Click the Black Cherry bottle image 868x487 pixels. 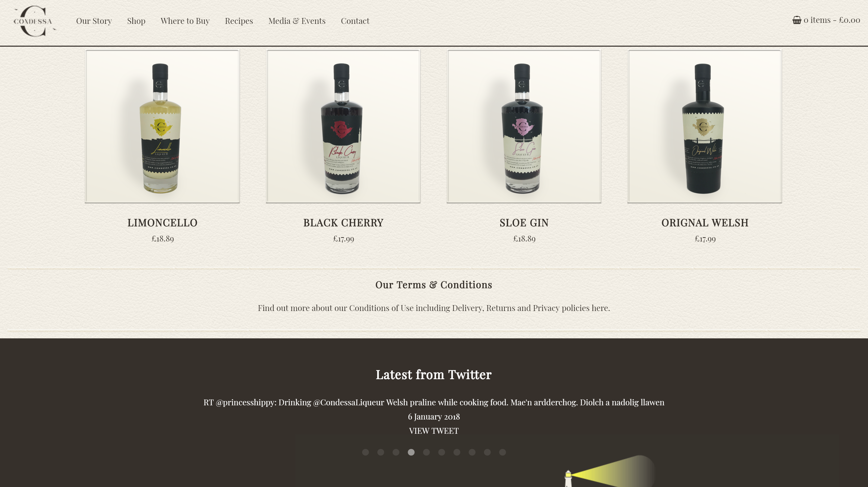(343, 127)
